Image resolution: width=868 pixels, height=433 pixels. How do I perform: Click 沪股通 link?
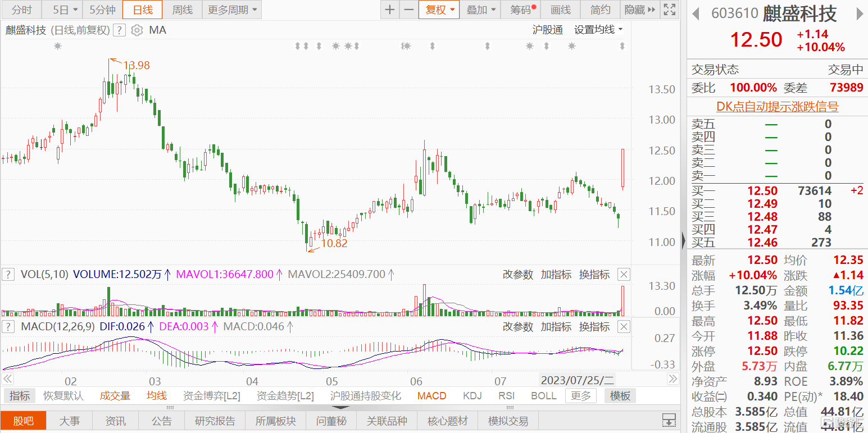(547, 30)
